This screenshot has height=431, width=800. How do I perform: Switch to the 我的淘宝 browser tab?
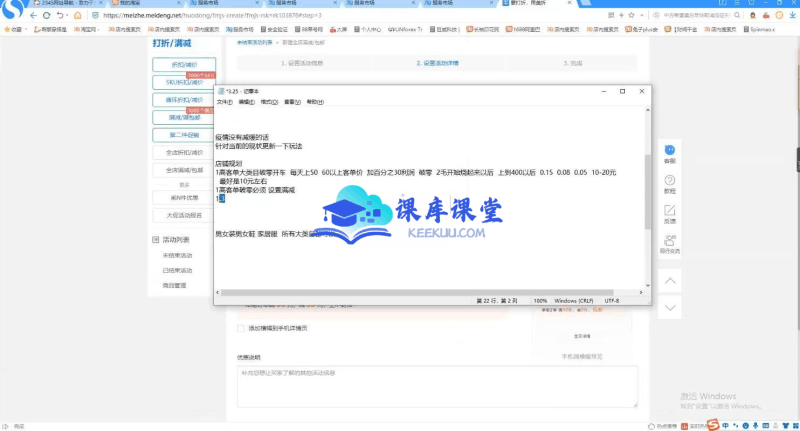[145, 3]
